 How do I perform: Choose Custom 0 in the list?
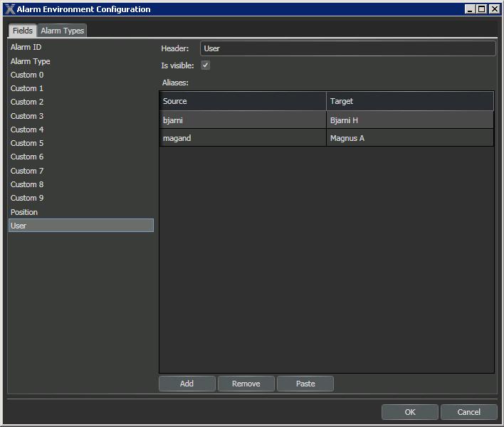pos(81,75)
